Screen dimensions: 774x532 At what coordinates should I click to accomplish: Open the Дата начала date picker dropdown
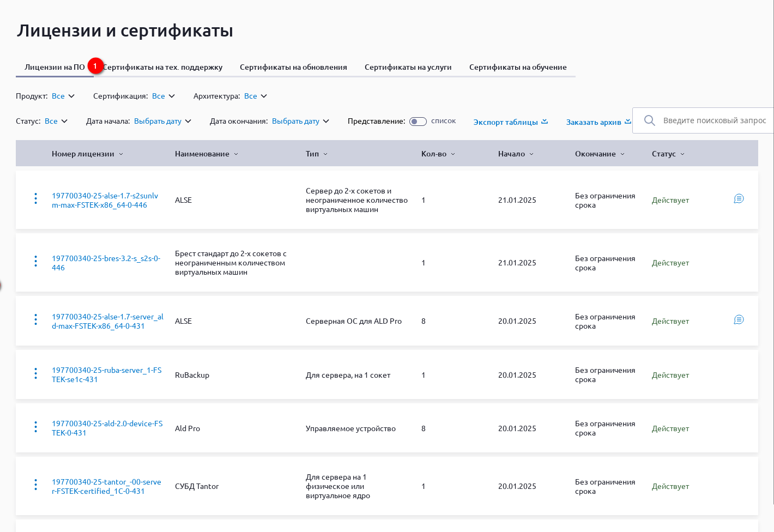[x=162, y=122]
